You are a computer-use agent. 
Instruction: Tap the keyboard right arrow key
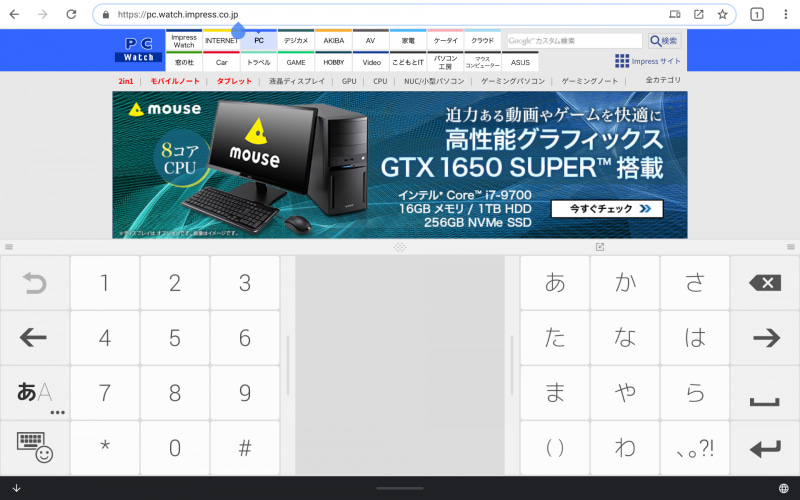coord(765,337)
